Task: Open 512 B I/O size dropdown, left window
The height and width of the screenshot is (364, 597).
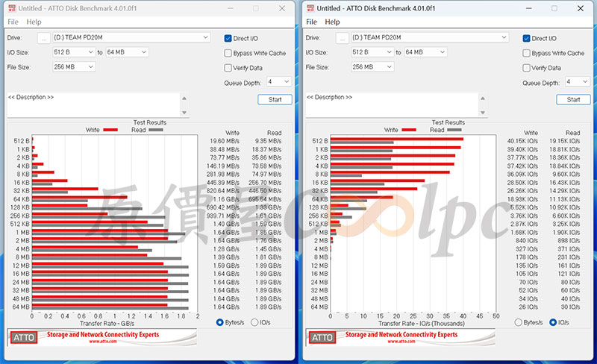Action: [x=74, y=52]
